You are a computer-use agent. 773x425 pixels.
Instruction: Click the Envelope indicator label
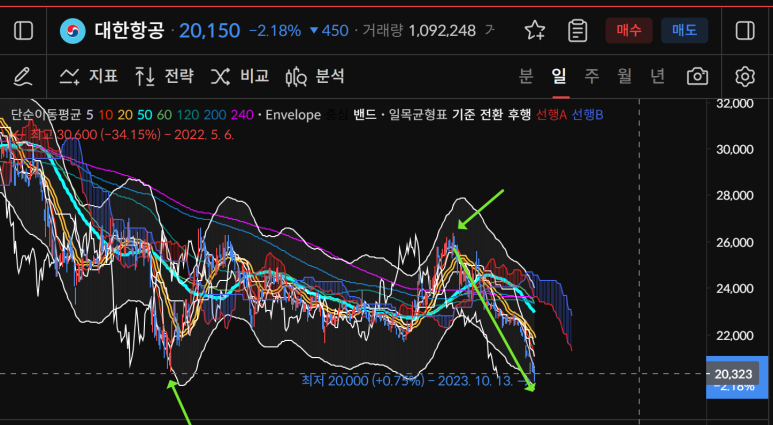(x=293, y=115)
